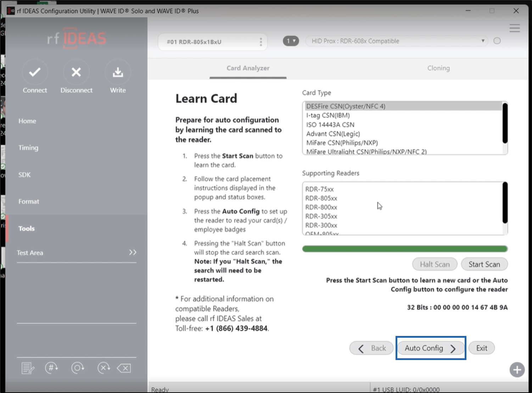Click the backspace delete icon in sidebar footer

pyautogui.click(x=124, y=368)
